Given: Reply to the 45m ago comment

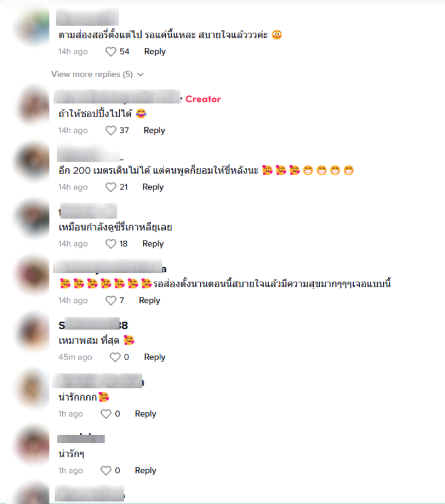Looking at the screenshot, I should point(155,357).
